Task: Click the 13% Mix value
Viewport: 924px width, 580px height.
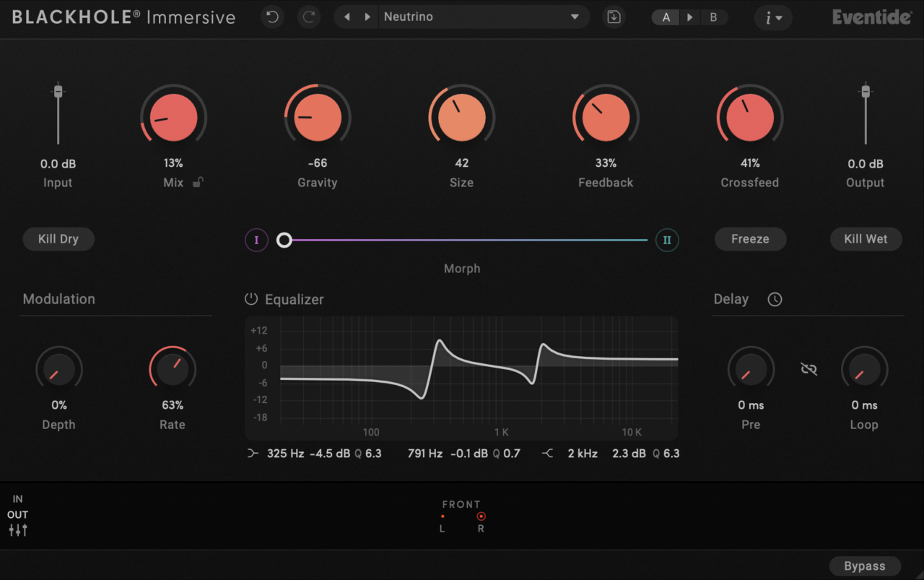Action: 173,163
